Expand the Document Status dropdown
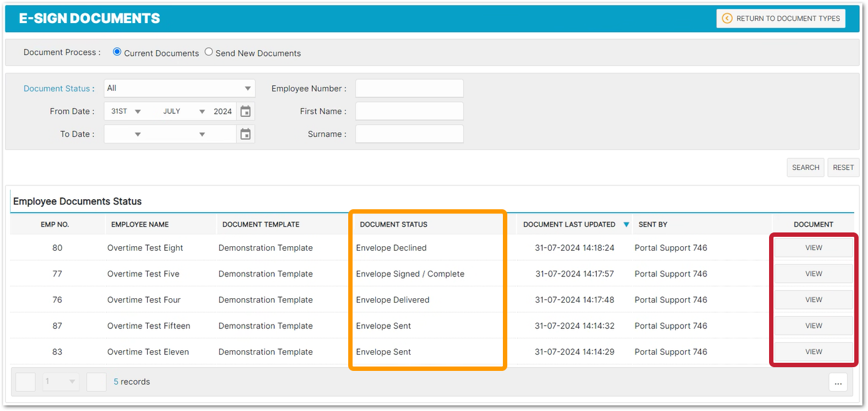The width and height of the screenshot is (868, 411). click(x=179, y=88)
